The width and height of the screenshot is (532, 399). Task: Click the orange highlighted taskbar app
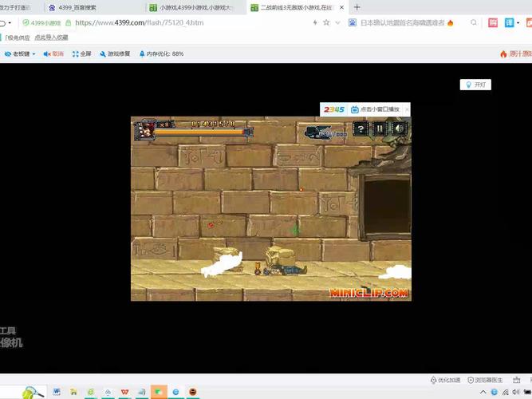(159, 392)
